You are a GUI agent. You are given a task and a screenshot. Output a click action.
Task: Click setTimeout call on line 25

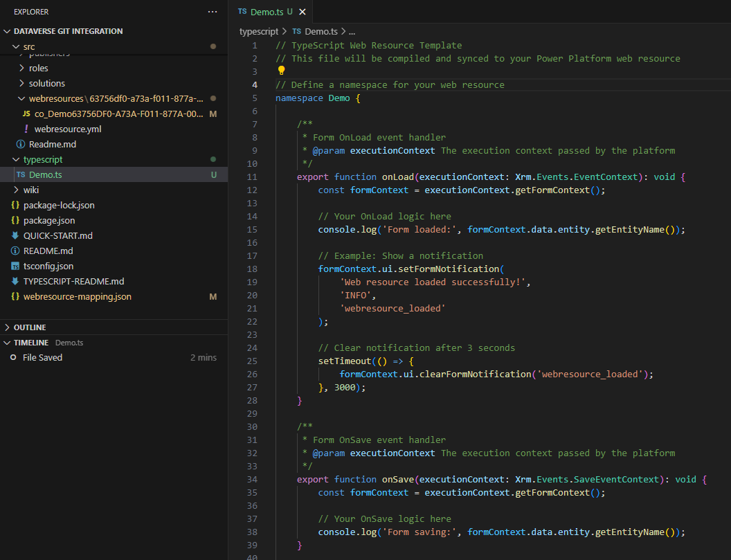click(x=345, y=361)
